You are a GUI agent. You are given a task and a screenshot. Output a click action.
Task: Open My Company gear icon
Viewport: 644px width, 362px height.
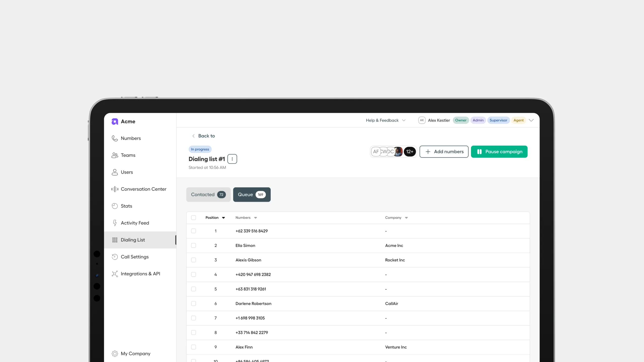pyautogui.click(x=115, y=353)
